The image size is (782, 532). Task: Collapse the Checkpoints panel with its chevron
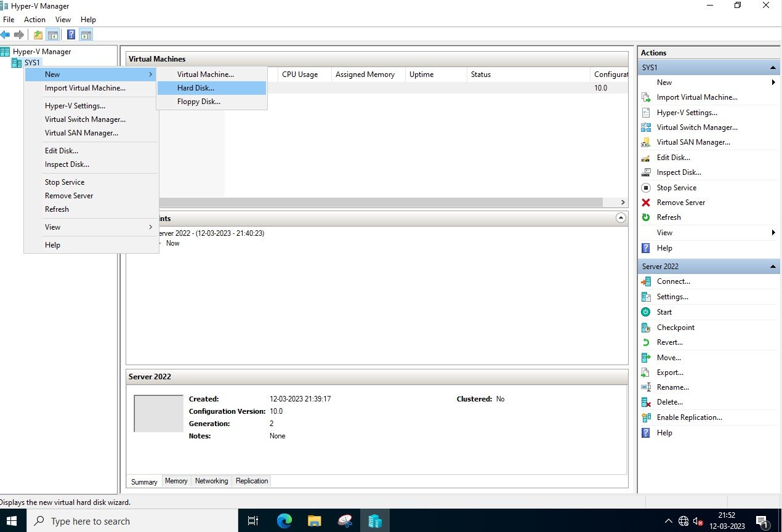click(621, 218)
